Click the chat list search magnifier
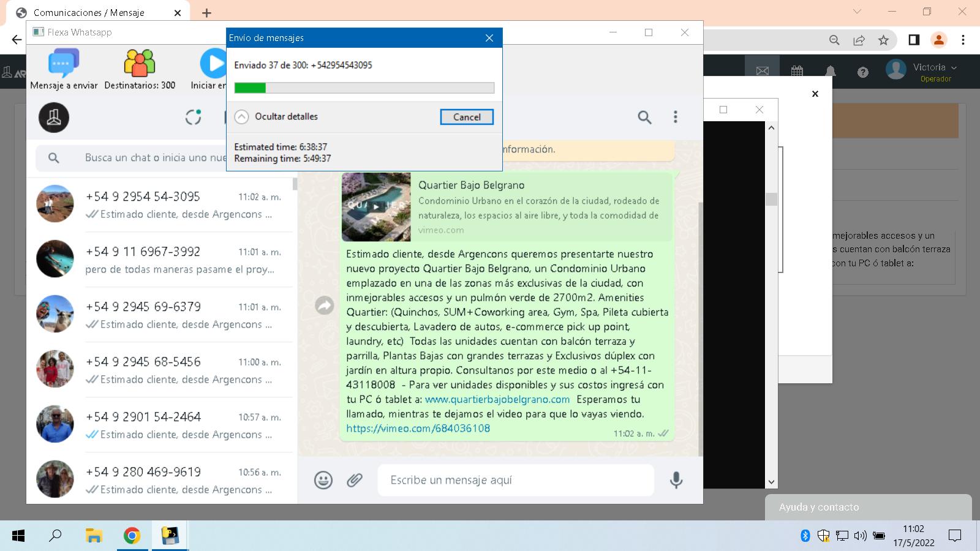Viewport: 980px width, 551px height. click(54, 158)
